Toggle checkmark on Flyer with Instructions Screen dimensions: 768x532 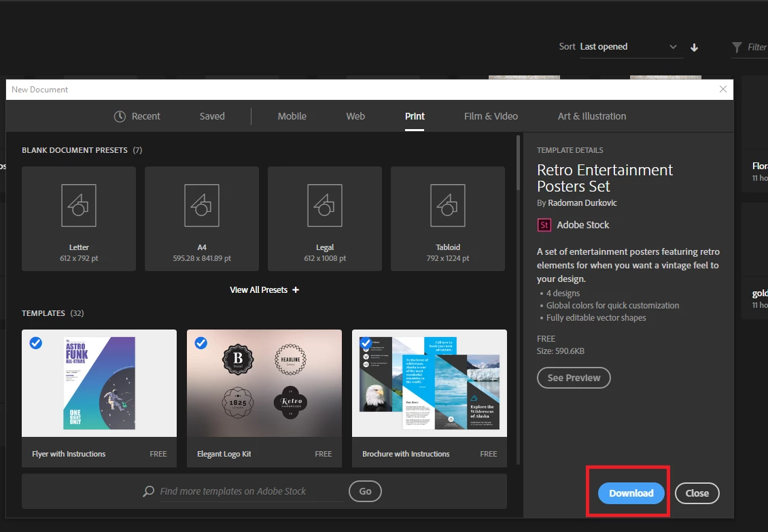(x=36, y=343)
